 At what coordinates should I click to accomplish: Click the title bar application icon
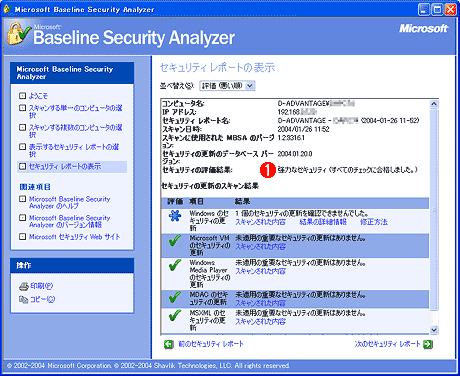pyautogui.click(x=7, y=9)
